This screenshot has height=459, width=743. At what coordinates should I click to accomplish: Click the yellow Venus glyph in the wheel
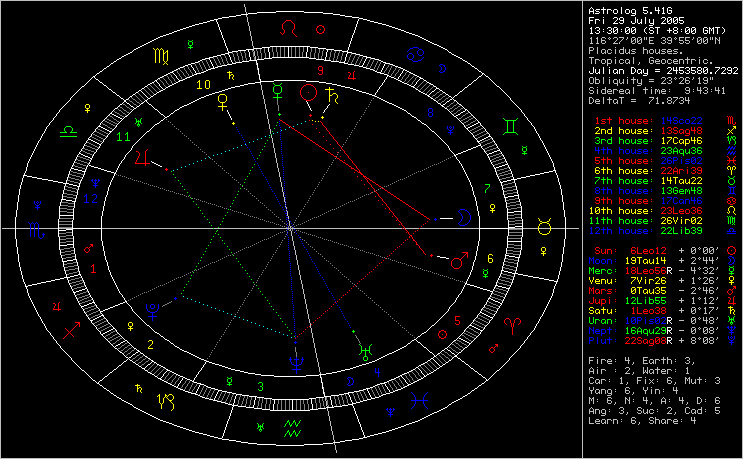[224, 101]
